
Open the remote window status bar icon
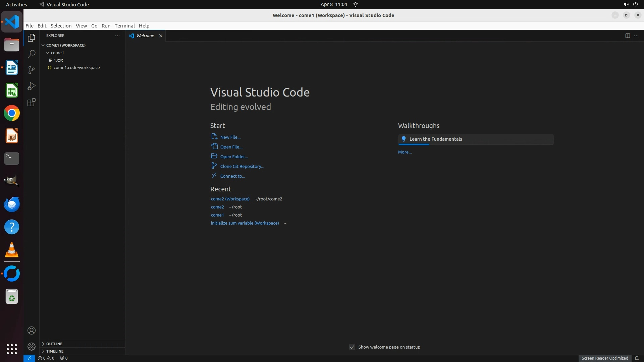[x=29, y=358]
